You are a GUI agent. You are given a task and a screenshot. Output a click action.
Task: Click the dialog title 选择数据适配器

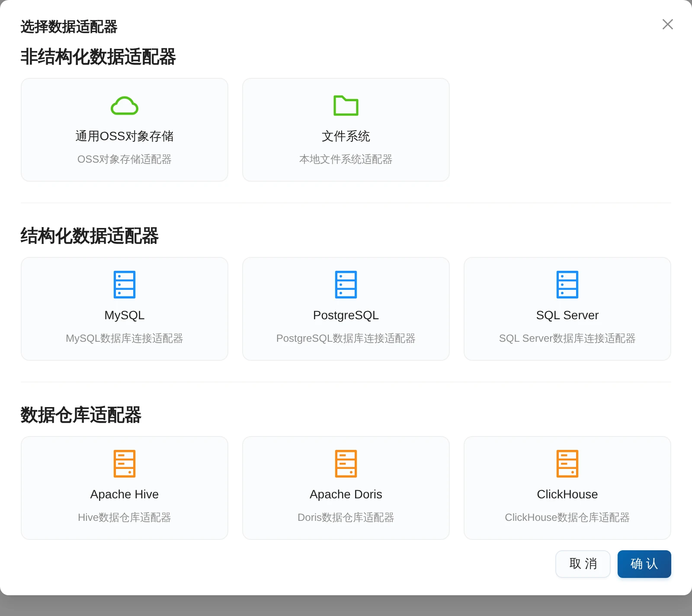[x=69, y=26]
